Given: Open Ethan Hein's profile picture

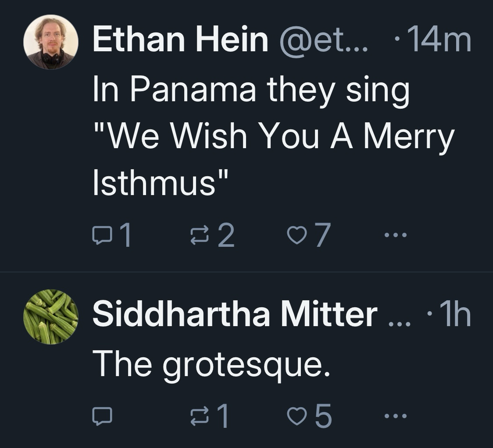Looking at the screenshot, I should [x=51, y=42].
